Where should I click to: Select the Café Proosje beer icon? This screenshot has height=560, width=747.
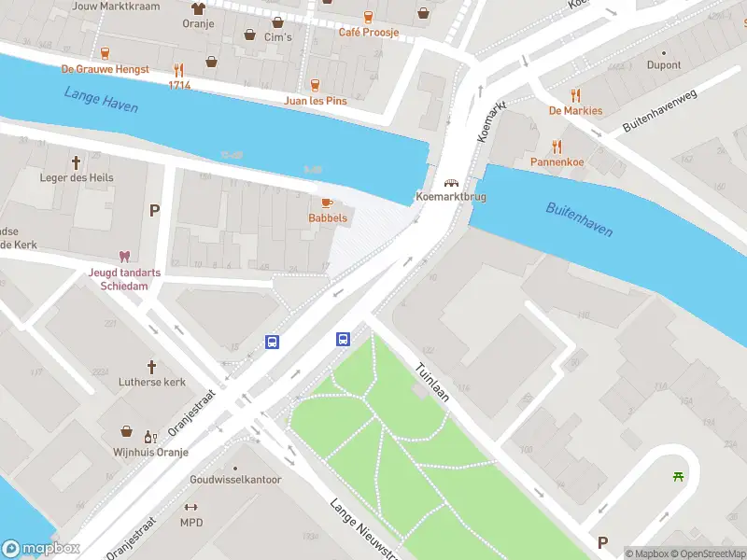[368, 17]
